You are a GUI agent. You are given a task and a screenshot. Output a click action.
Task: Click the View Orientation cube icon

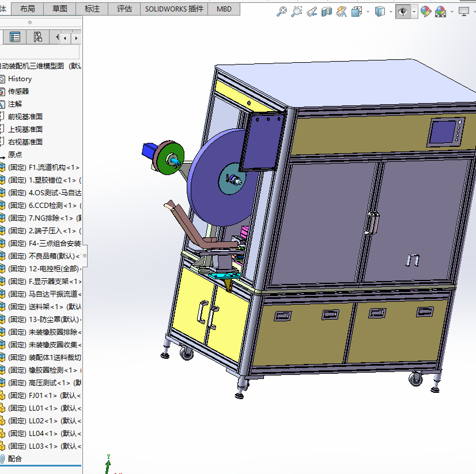coord(357,12)
